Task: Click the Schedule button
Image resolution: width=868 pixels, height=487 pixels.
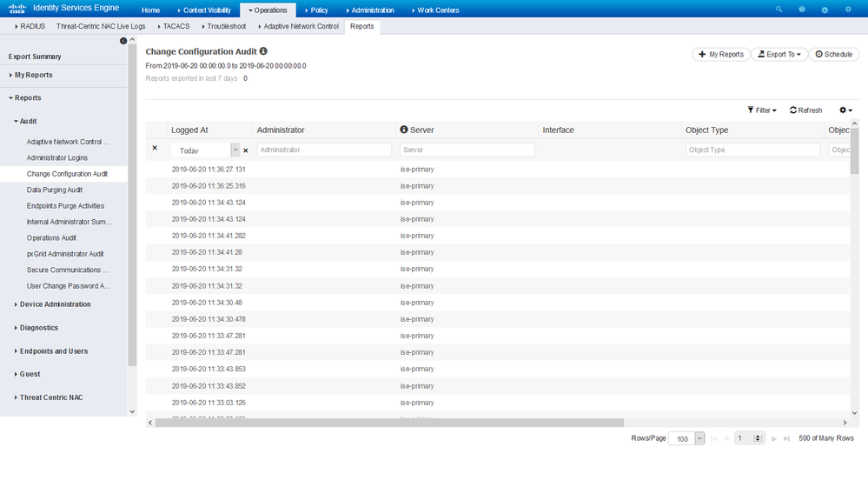Action: (833, 54)
